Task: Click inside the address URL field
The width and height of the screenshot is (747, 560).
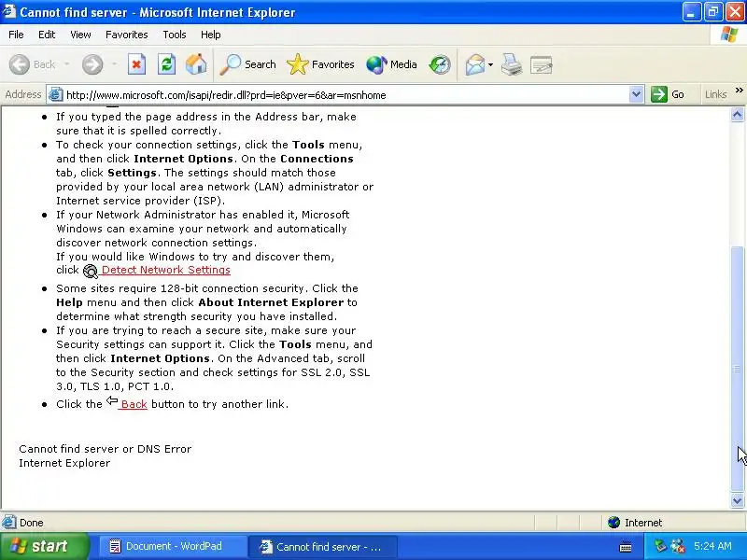Action: point(345,95)
